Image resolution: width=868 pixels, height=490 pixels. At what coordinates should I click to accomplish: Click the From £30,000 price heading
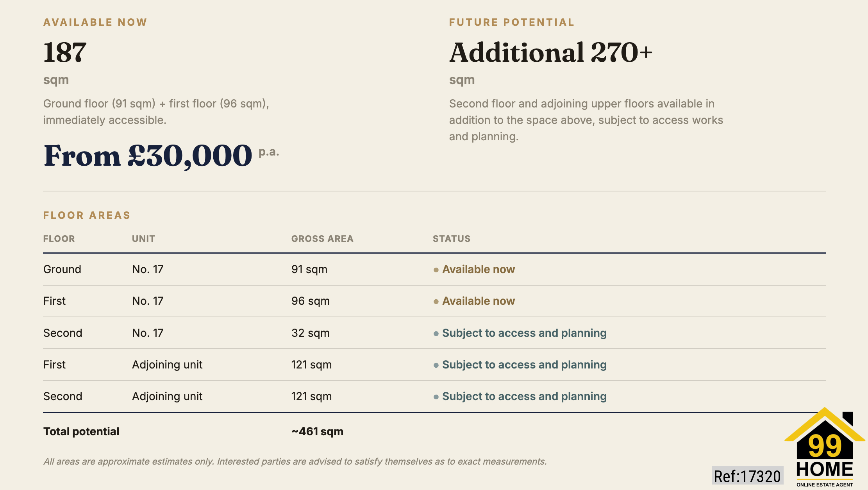[148, 156]
